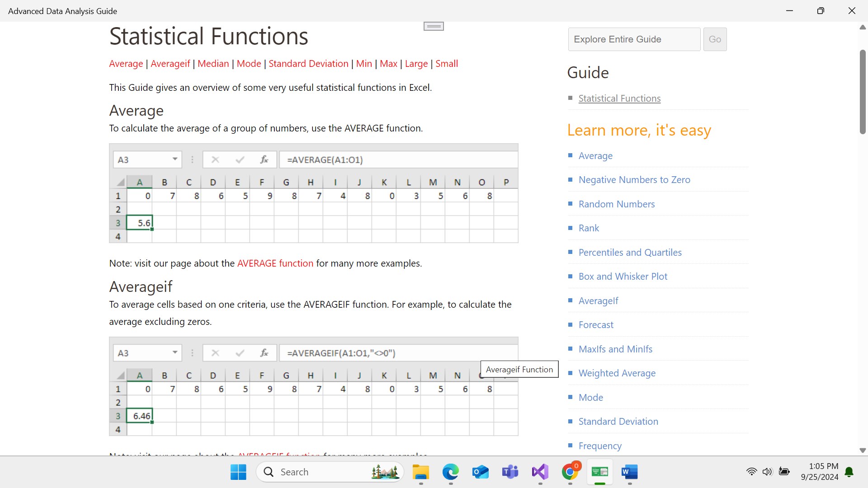Launch Microsoft Edge from taskbar

pyautogui.click(x=450, y=472)
